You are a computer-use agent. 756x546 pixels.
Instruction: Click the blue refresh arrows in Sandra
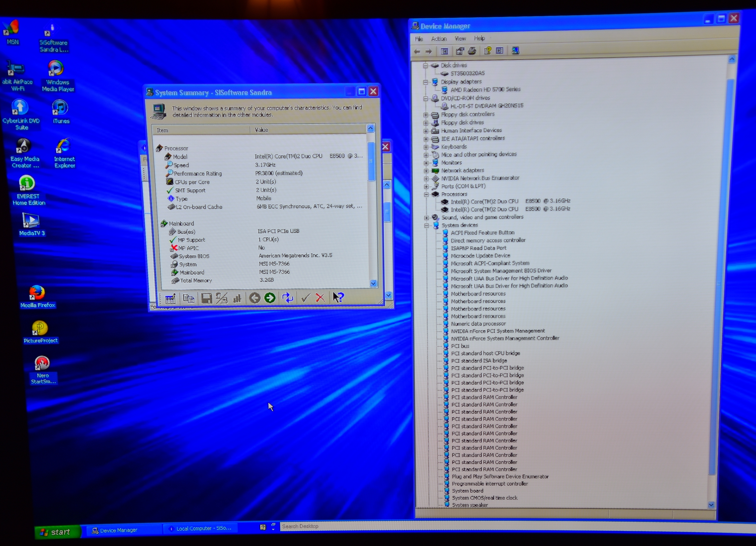pos(287,297)
